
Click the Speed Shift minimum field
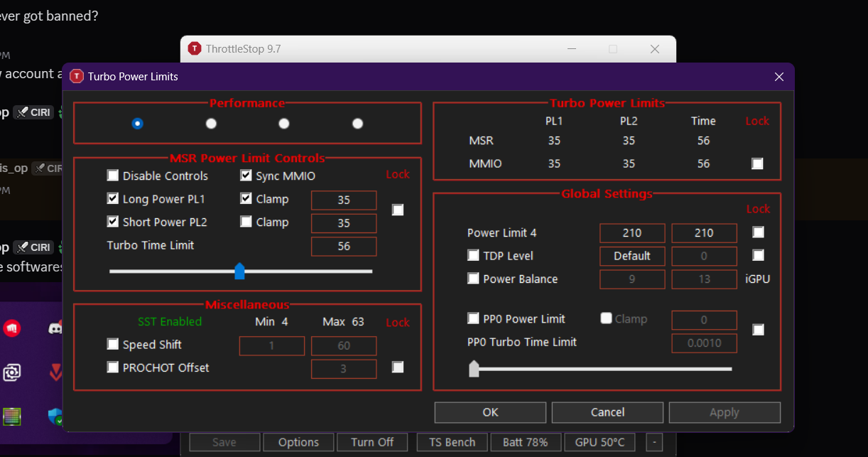click(x=272, y=346)
